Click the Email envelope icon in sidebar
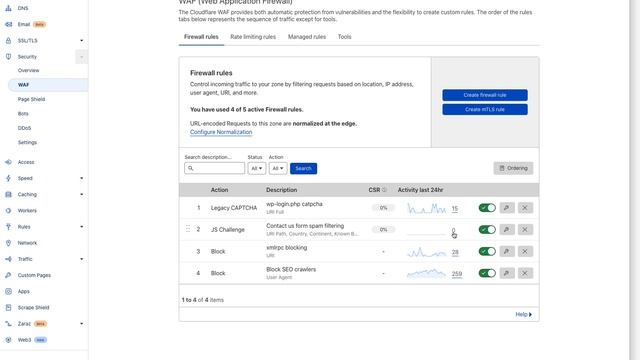The width and height of the screenshot is (640, 360). [x=8, y=24]
